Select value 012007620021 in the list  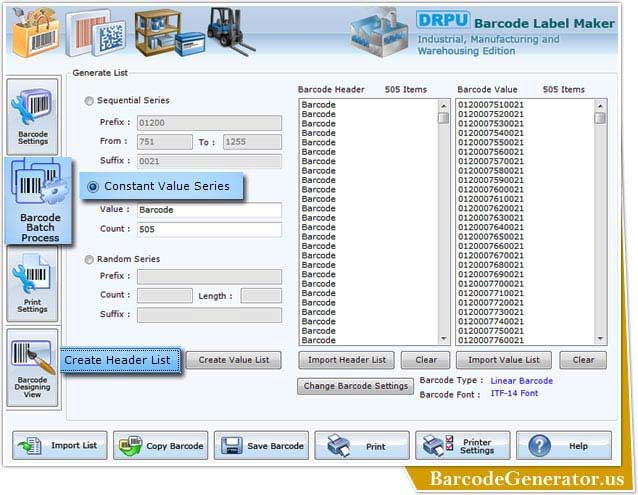pos(491,209)
